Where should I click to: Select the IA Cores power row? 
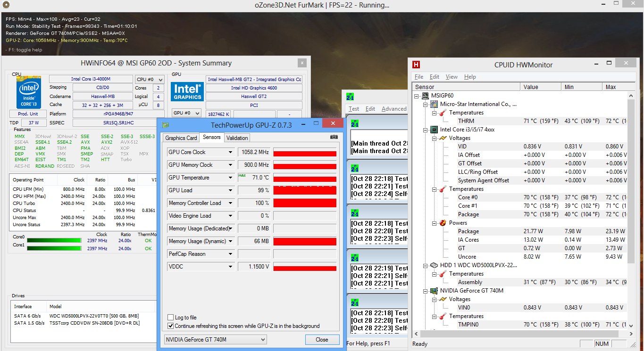tap(519, 240)
